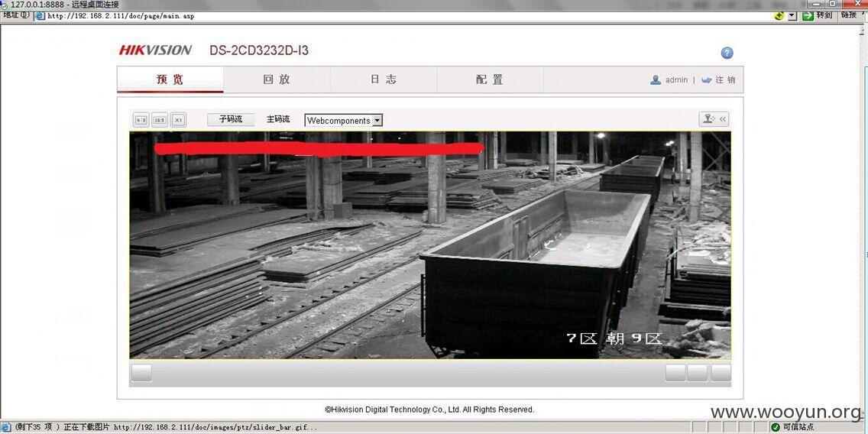Open the 配置 configuration tab

490,79
